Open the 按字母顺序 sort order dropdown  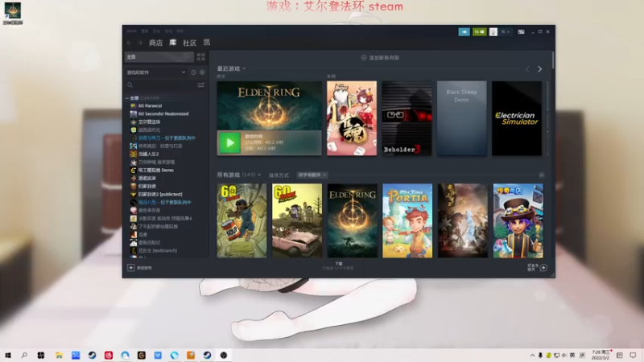tap(312, 175)
